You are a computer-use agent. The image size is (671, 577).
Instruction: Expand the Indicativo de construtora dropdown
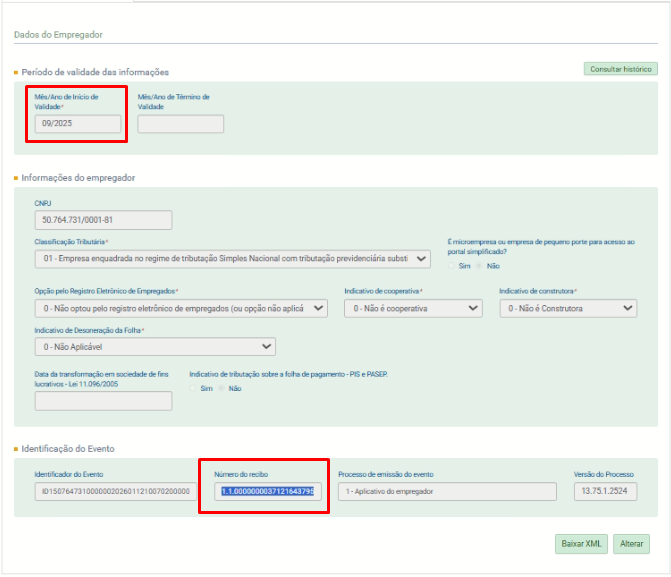(x=568, y=308)
